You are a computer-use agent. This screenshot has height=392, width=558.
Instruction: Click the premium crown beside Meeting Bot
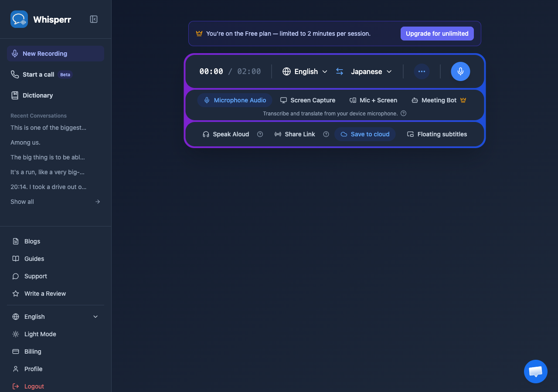click(x=463, y=100)
